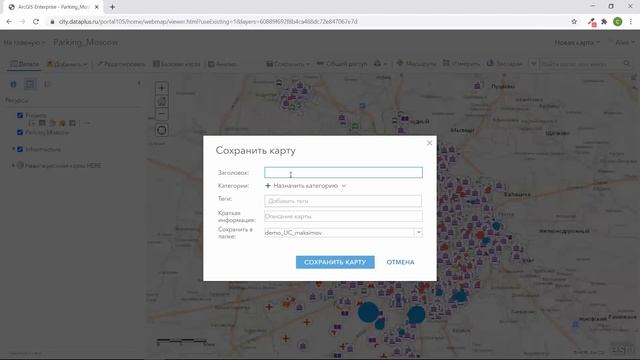Open the Анализ tool

222,64
